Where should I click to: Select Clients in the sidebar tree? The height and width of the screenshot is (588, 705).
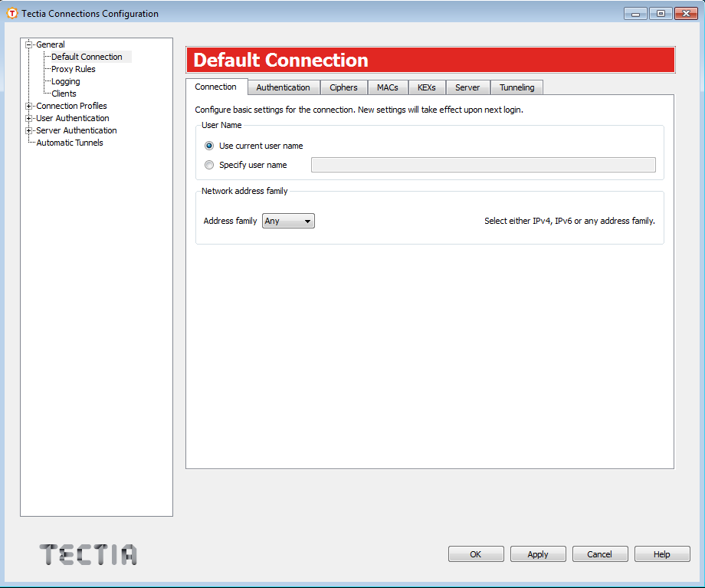click(x=63, y=93)
